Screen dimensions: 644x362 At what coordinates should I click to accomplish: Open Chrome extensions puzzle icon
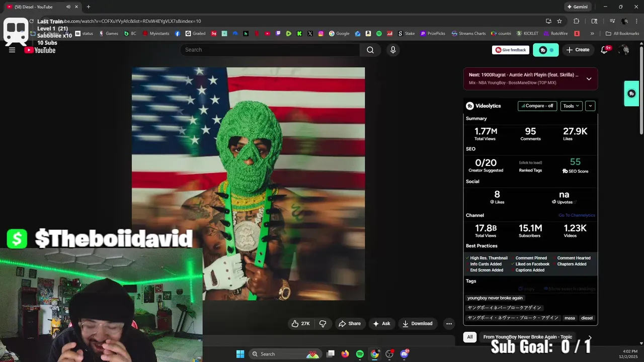click(x=577, y=21)
